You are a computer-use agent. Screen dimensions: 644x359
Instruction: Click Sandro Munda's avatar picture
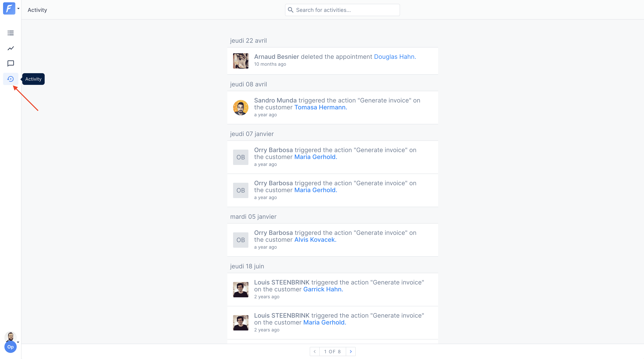(x=241, y=108)
